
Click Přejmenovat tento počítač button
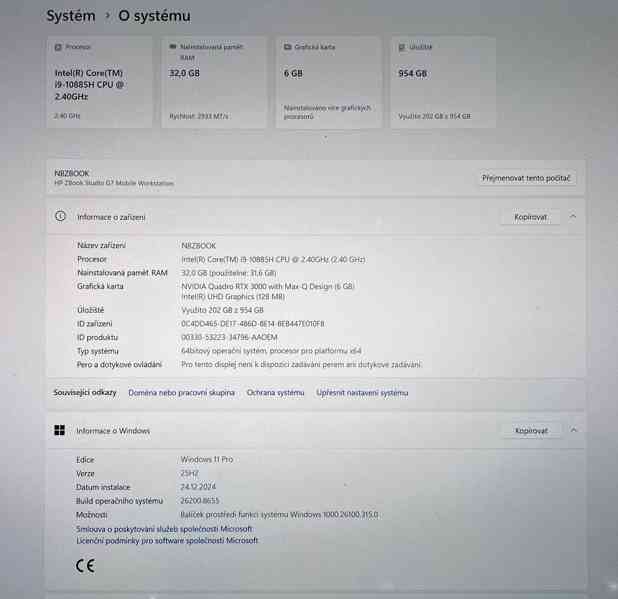[x=527, y=178]
